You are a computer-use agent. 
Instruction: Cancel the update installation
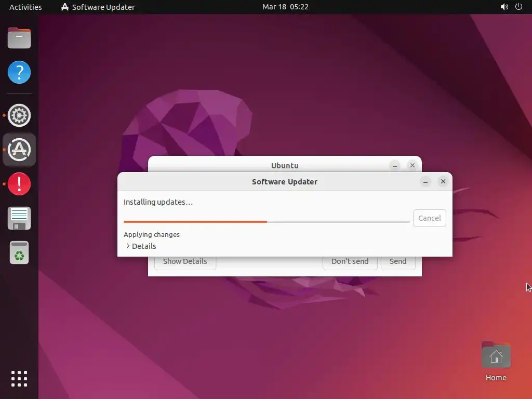[429, 218]
